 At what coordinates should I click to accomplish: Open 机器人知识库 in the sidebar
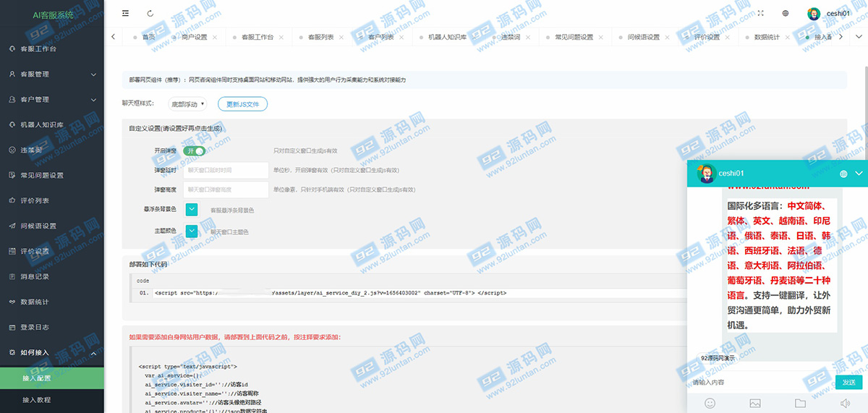pos(52,124)
